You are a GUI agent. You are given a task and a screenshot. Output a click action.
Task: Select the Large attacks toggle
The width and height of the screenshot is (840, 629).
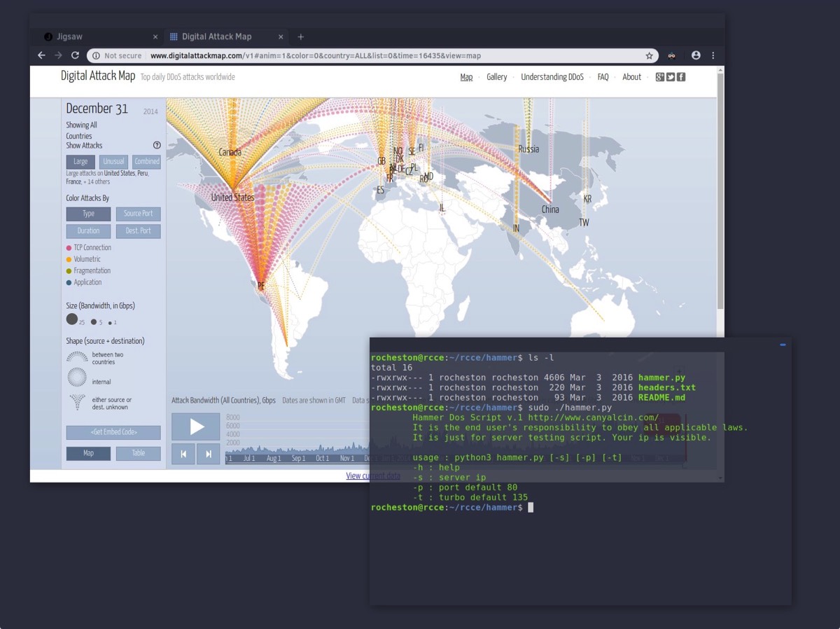click(80, 162)
